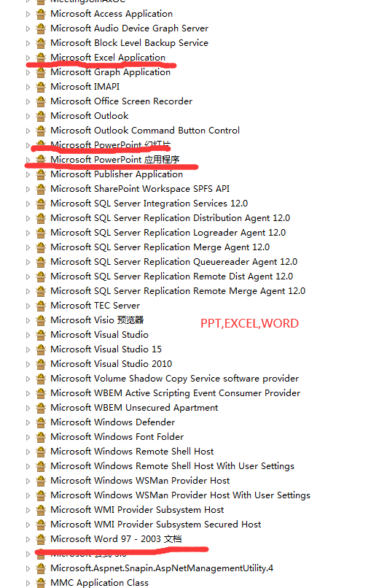Select Microsoft SharePoint Workspace SPFS API
Viewport: 387px width, 588px height.
(x=140, y=189)
